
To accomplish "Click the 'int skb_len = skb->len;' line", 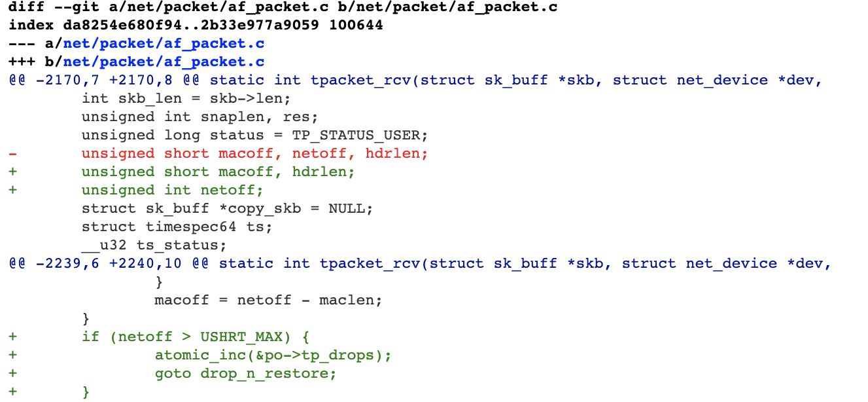I will (x=186, y=98).
